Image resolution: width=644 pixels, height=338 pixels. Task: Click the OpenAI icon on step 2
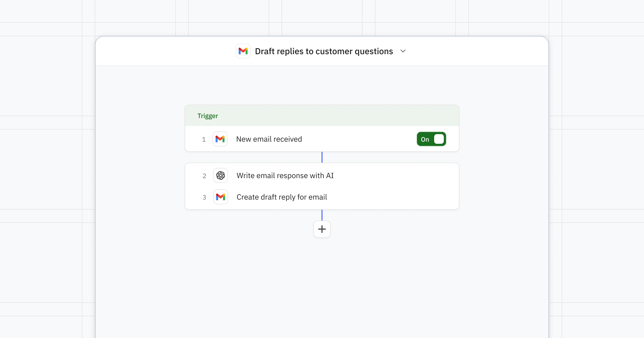(x=221, y=175)
